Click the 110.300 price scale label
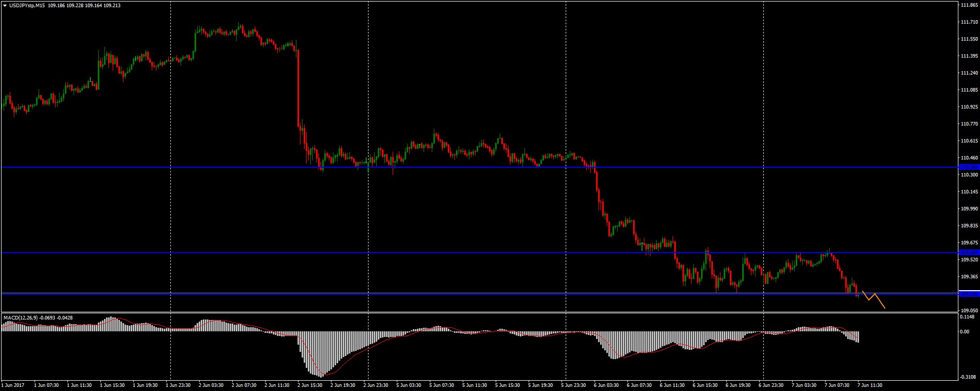This screenshot has width=980, height=391. [969, 175]
